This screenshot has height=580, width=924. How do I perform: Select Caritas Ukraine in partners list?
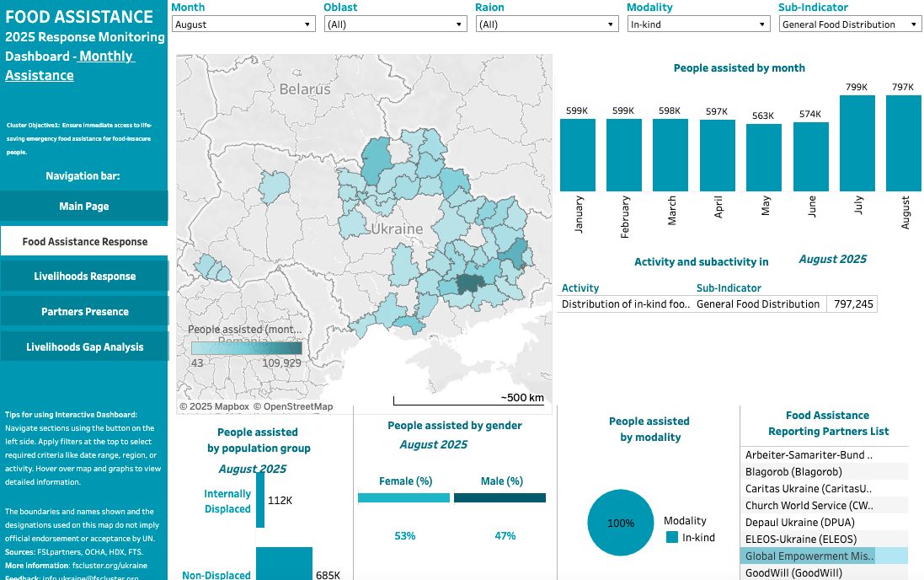click(808, 489)
